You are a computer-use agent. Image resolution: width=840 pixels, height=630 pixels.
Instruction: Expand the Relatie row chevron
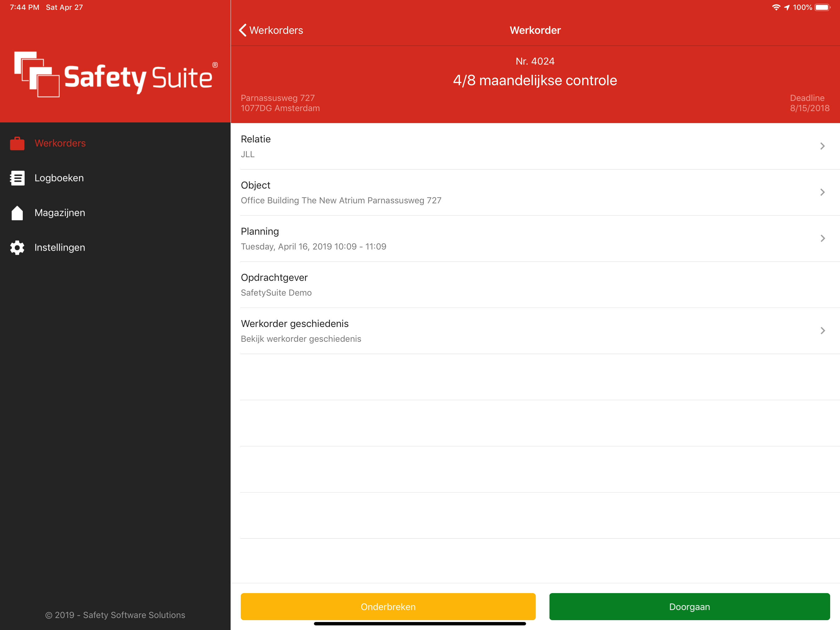[x=822, y=146]
